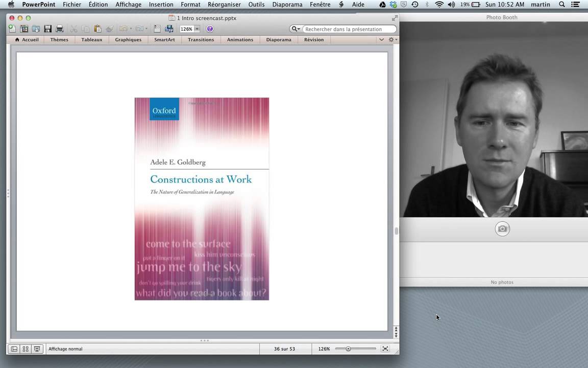This screenshot has width=588, height=368.
Task: Undo last action with toolbar arrow
Action: click(124, 29)
